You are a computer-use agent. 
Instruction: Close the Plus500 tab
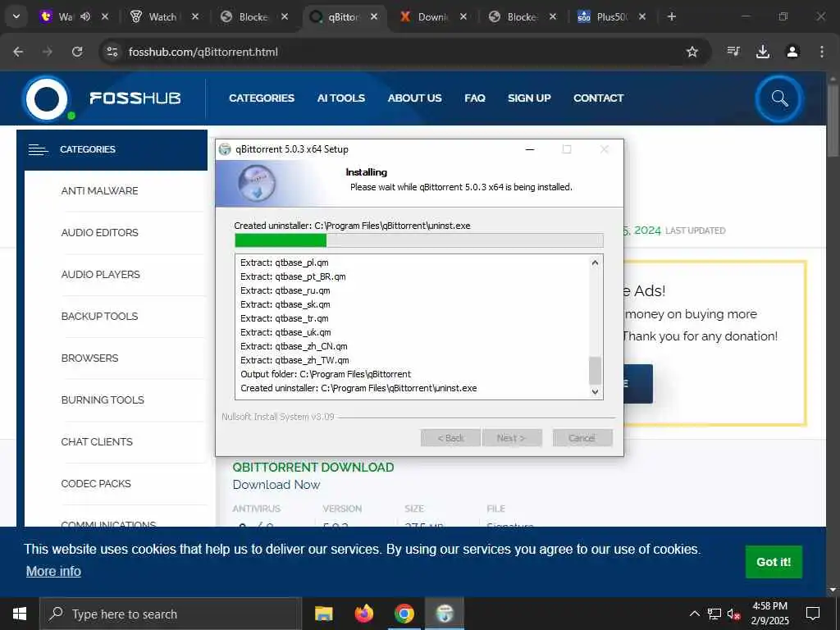coord(641,16)
